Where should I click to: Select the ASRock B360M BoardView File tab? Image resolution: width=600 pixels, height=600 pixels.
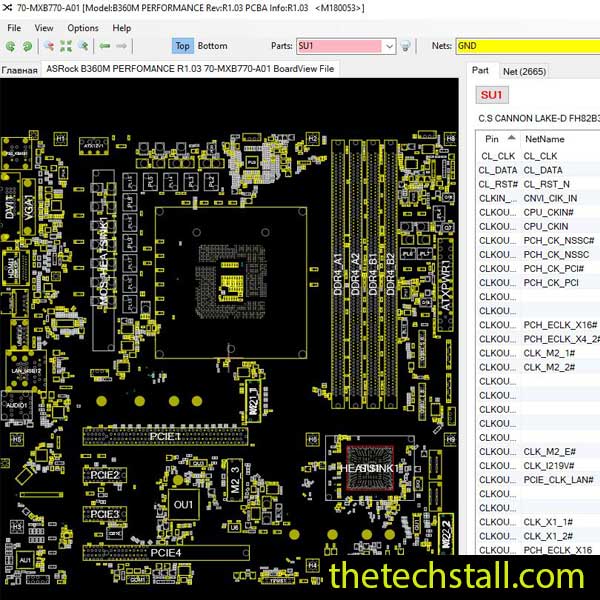coord(190,69)
